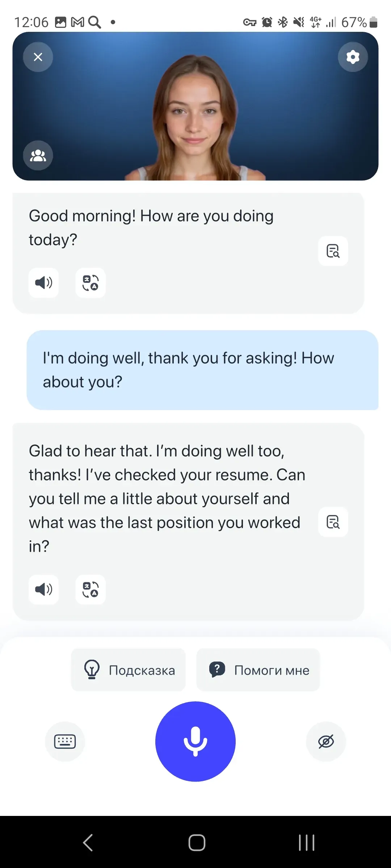Image resolution: width=391 pixels, height=868 pixels.
Task: Open document search beside the resume question
Action: pos(333,522)
